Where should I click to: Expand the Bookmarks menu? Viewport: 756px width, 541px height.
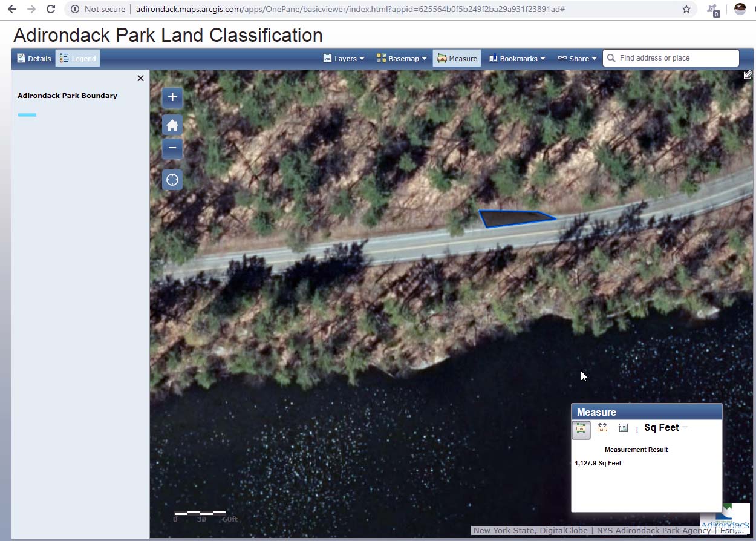click(x=517, y=59)
